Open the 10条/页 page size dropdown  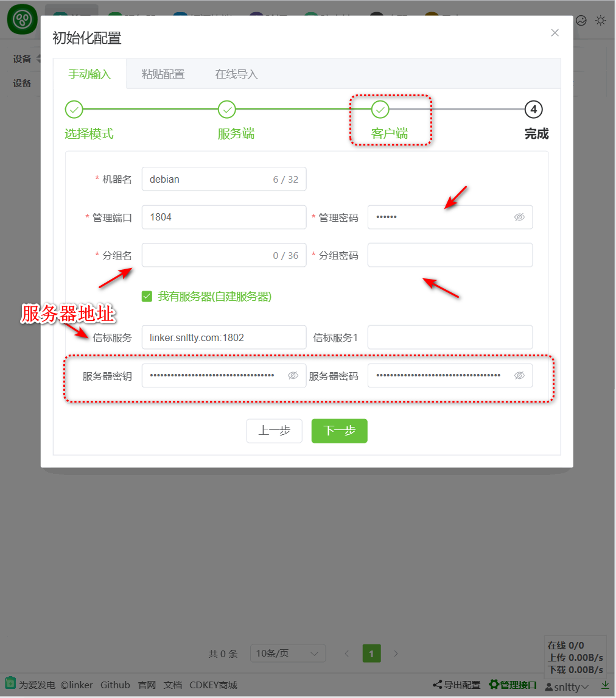(x=288, y=654)
